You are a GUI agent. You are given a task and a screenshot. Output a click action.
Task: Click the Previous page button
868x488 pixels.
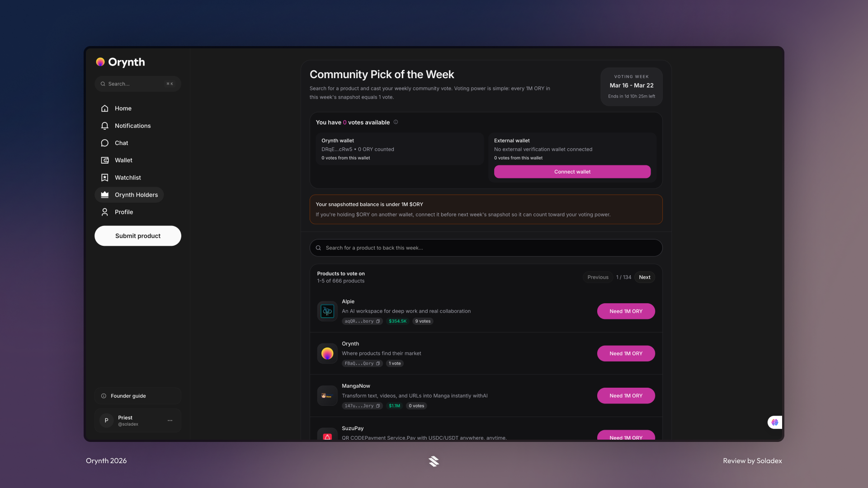point(598,277)
